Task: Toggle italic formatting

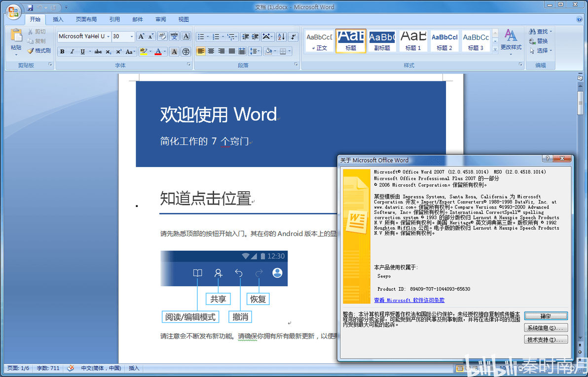Action: tap(73, 52)
